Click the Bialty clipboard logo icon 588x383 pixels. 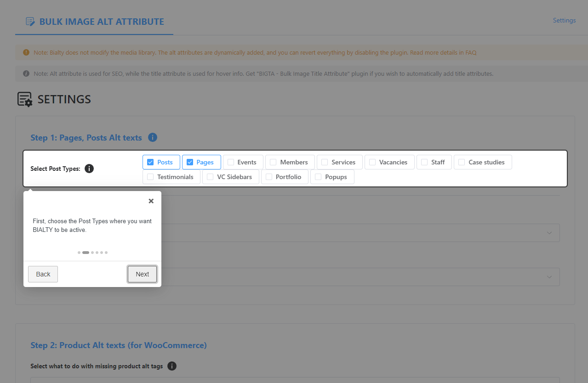point(30,21)
